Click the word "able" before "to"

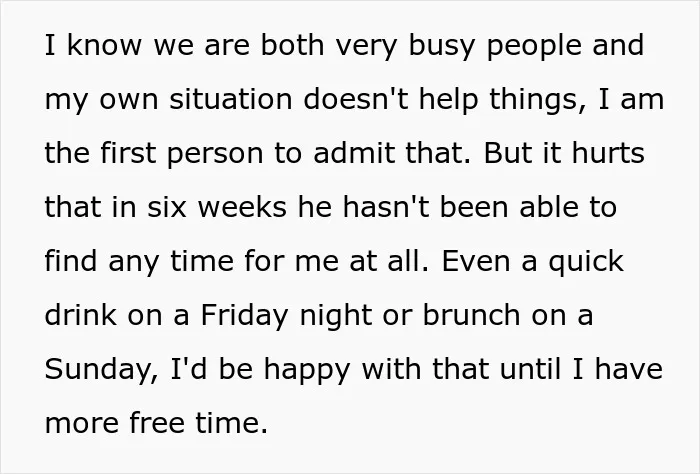click(x=549, y=207)
